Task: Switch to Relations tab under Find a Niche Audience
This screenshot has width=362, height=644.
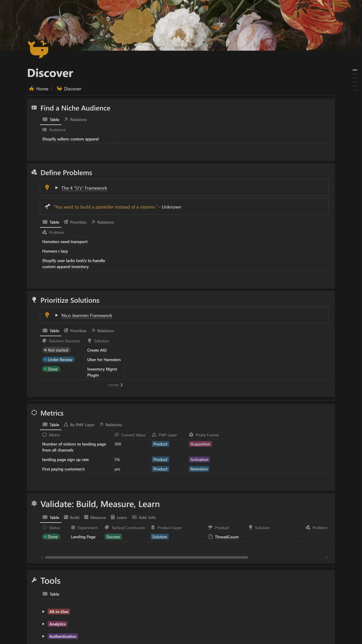Action: pyautogui.click(x=75, y=119)
